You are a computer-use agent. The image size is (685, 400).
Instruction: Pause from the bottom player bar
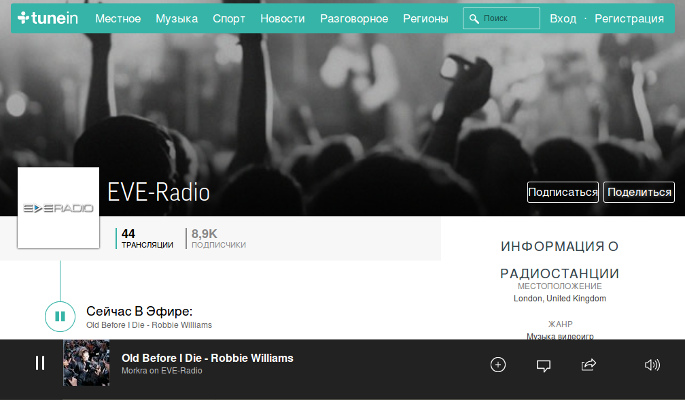point(40,363)
